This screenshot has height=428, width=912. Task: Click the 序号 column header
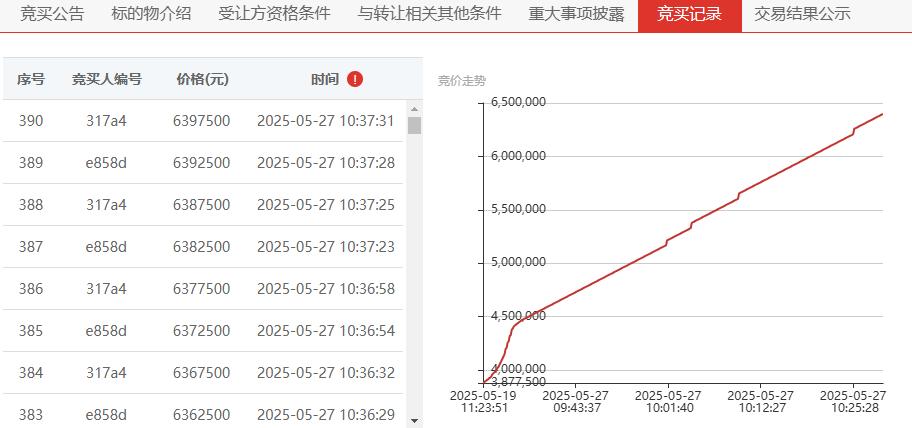point(31,80)
